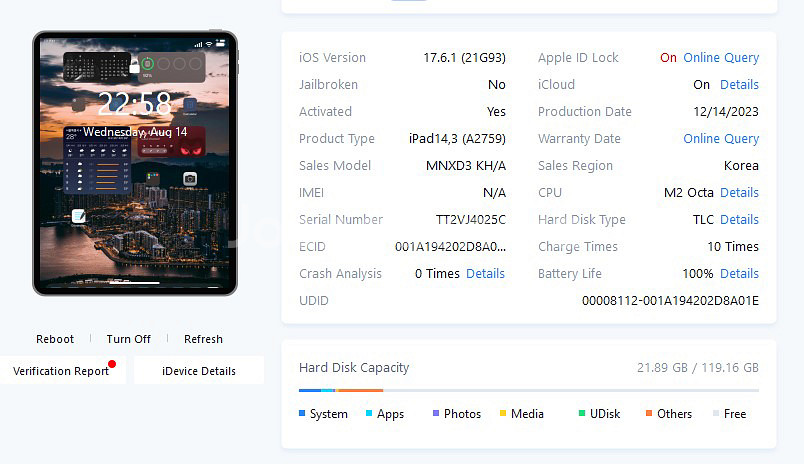Viewport: 804px width, 464px height.
Task: Click the battery life value 100%
Action: point(697,274)
